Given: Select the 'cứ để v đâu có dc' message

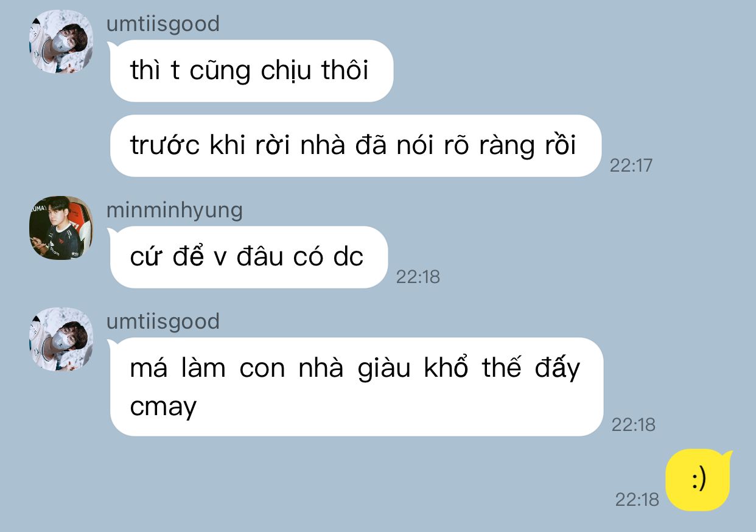Looking at the screenshot, I should pos(248,257).
